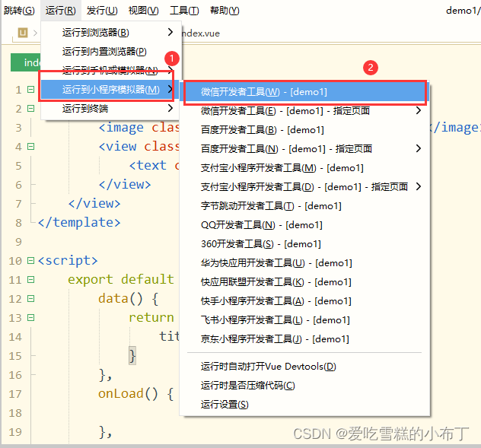Toggle 运行时是否压缩代码(C)
Viewport: 481px width, 448px height.
pyautogui.click(x=305, y=386)
